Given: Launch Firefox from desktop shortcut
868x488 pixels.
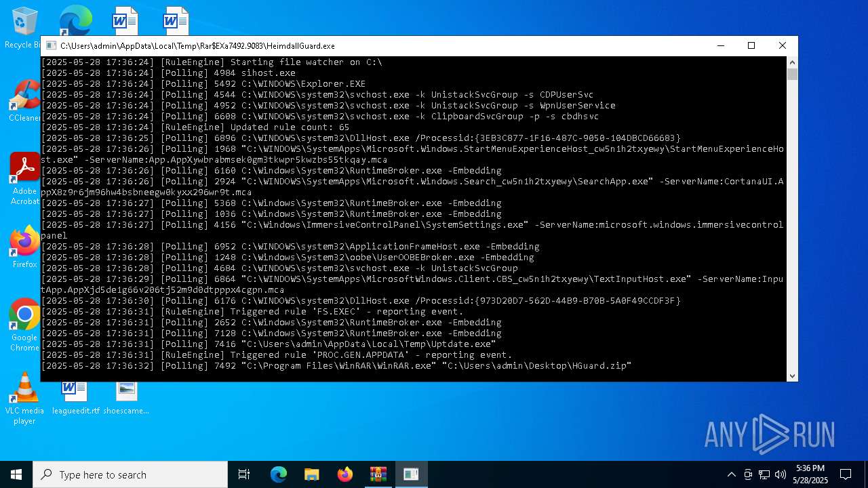Looking at the screenshot, I should 24,247.
